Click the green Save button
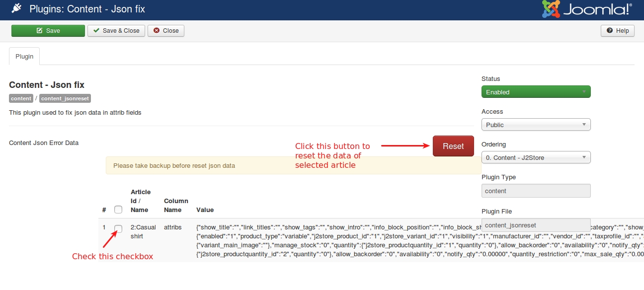This screenshot has height=290, width=644. pos(48,31)
